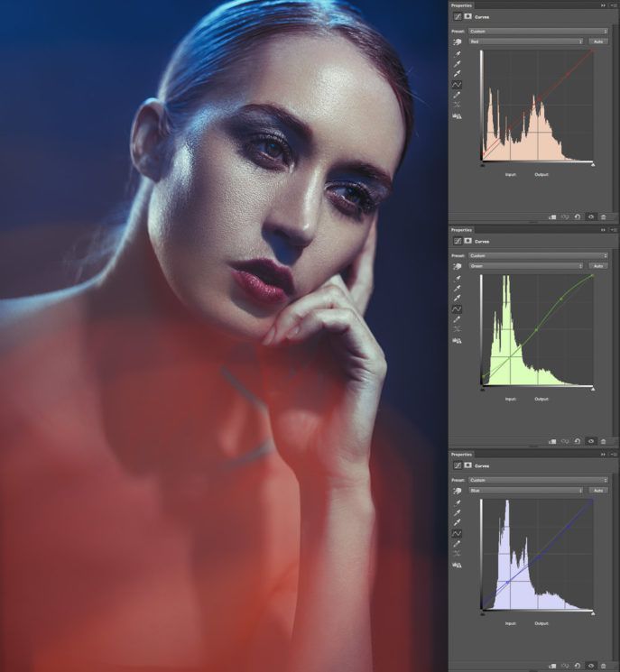
Task: Select pencil draw-curve tool in Green panel
Action: click(x=457, y=319)
